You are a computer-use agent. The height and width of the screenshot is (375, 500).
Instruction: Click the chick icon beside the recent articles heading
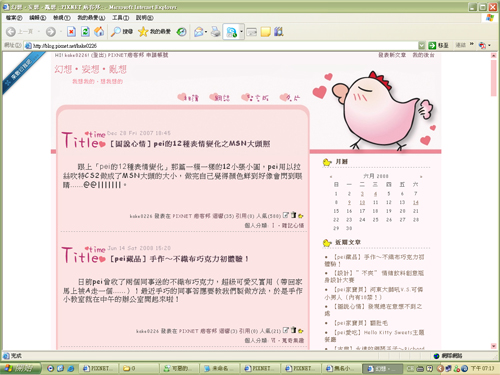[327, 243]
